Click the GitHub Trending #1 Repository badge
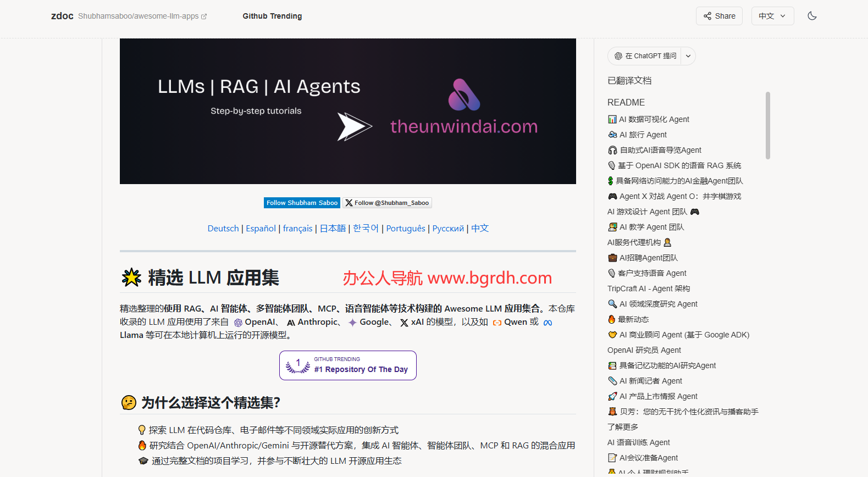Viewport: 868px width, 477px height. (347, 365)
